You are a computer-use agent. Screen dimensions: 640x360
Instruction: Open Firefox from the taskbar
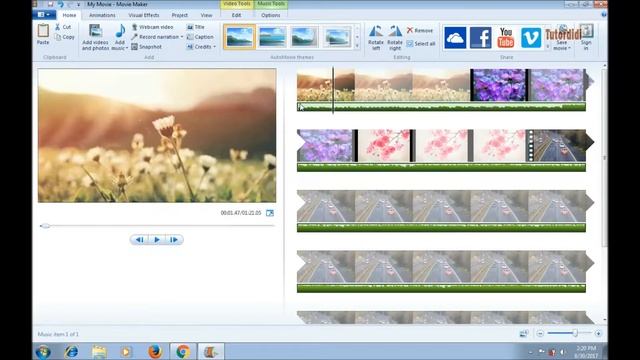pos(155,351)
